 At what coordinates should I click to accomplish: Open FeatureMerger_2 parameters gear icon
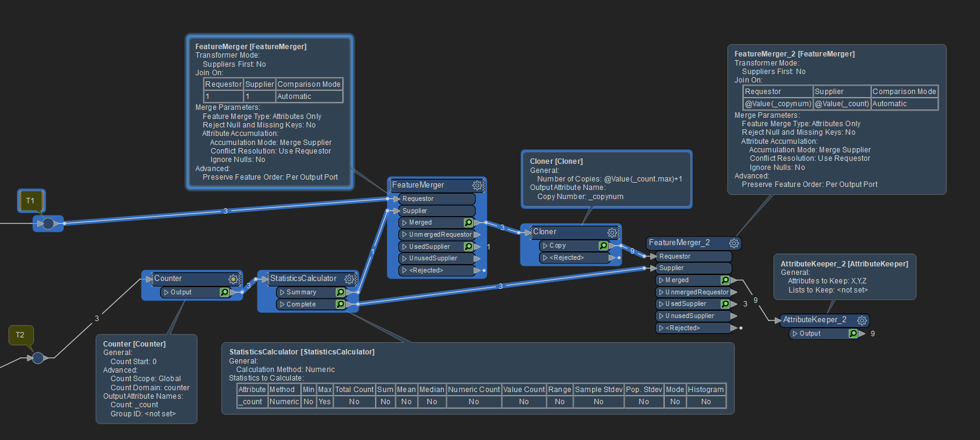734,243
